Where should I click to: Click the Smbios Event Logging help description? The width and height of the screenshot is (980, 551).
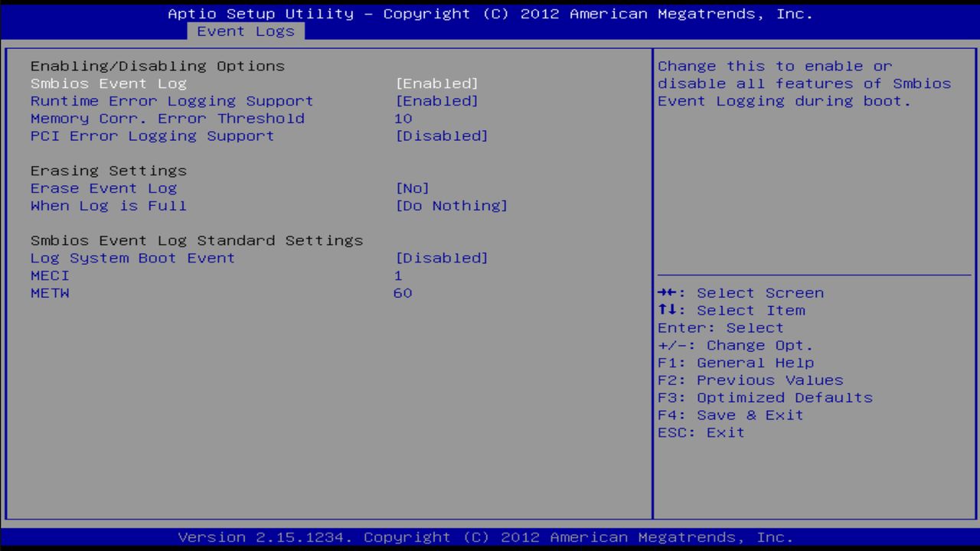coord(805,83)
